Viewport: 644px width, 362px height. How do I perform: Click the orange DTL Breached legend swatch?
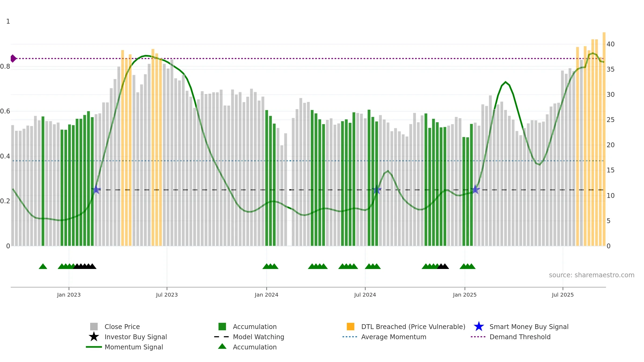(350, 327)
